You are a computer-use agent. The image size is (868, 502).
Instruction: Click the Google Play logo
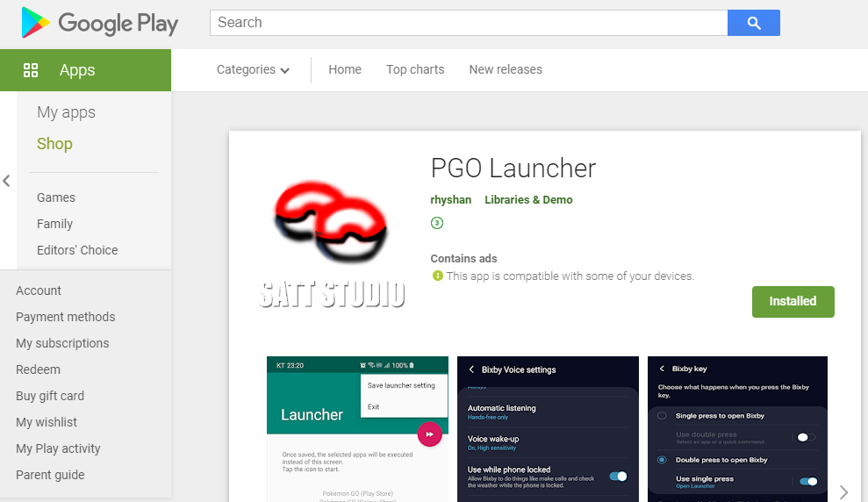click(x=100, y=23)
